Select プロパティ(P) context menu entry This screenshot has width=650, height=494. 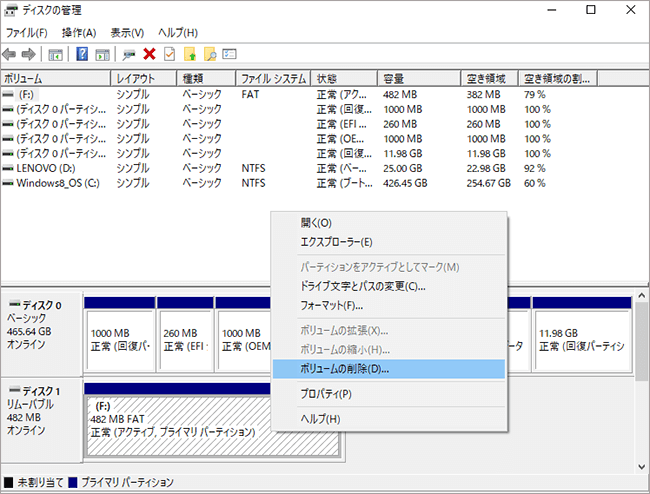coord(389,394)
